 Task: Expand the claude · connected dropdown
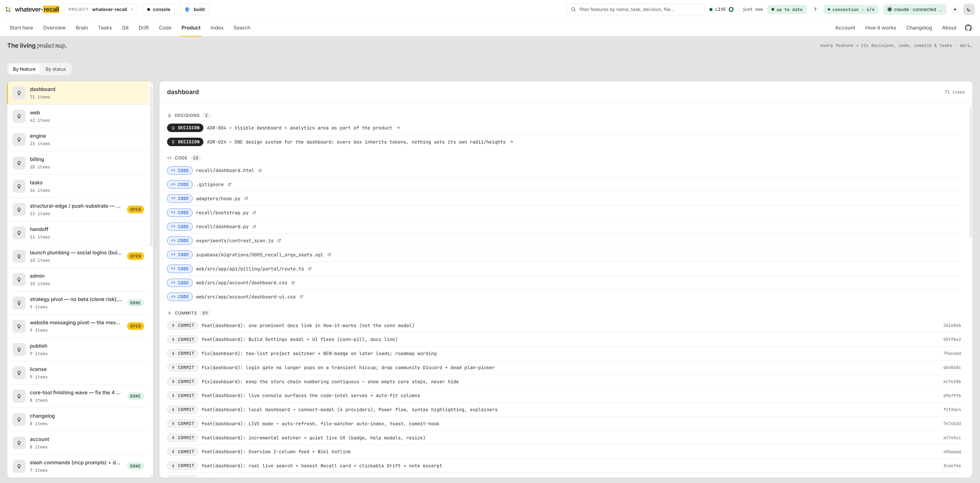[x=915, y=9]
